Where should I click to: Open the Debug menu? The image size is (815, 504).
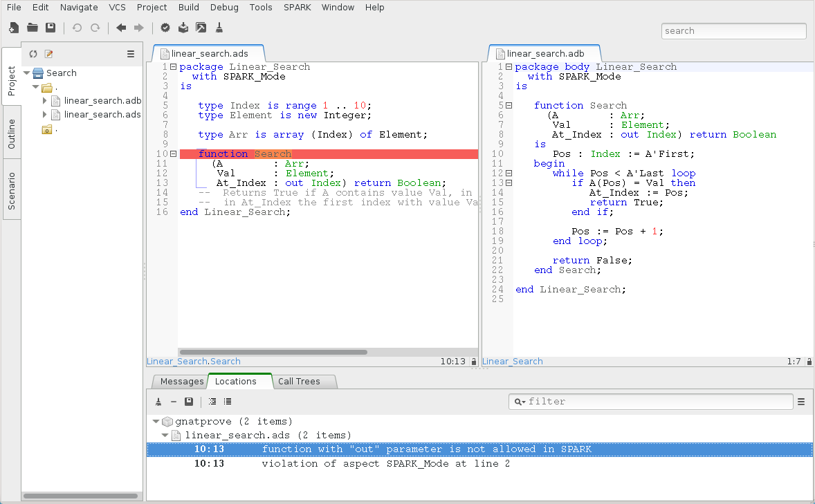pos(225,8)
